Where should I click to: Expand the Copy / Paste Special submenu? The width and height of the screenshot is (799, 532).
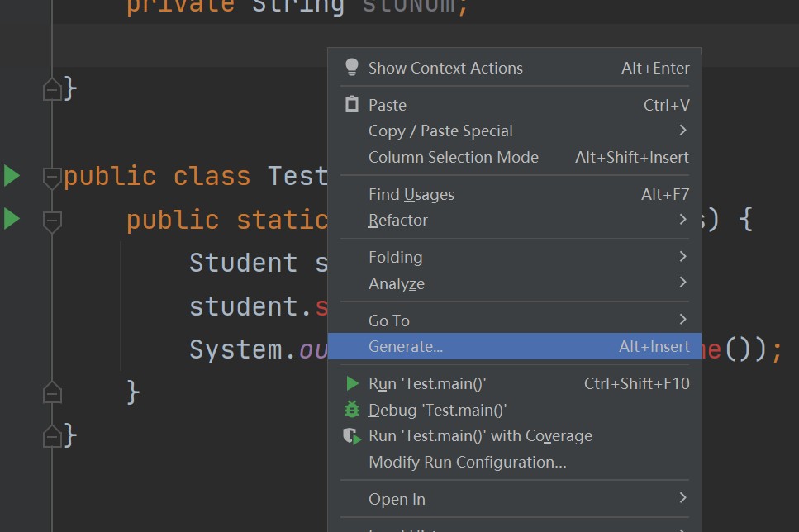tap(682, 131)
